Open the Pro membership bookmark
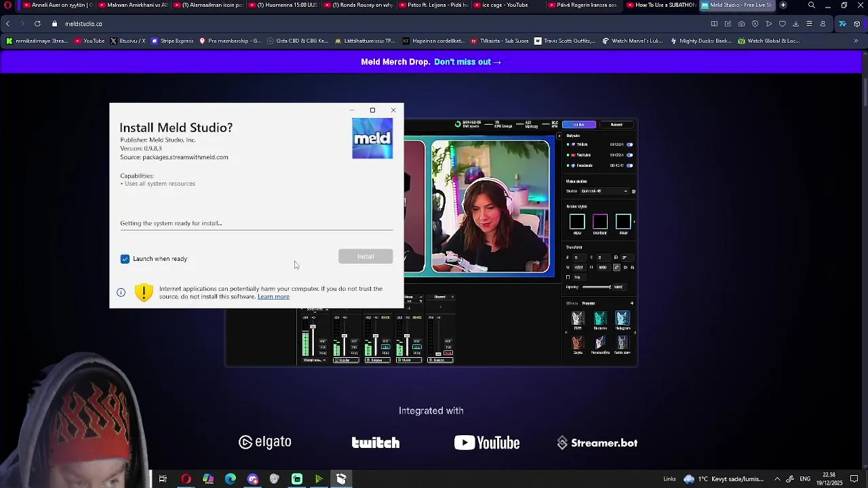Viewport: 868px width, 488px height. coord(230,41)
